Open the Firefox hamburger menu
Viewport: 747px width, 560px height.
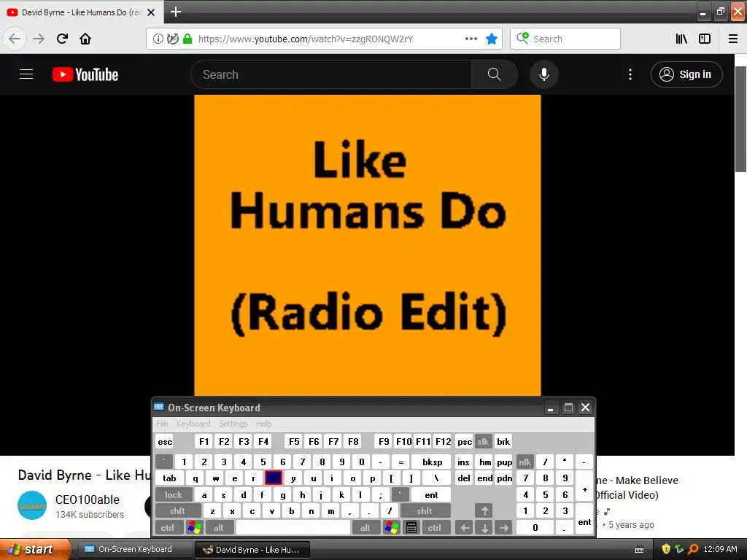coord(733,39)
